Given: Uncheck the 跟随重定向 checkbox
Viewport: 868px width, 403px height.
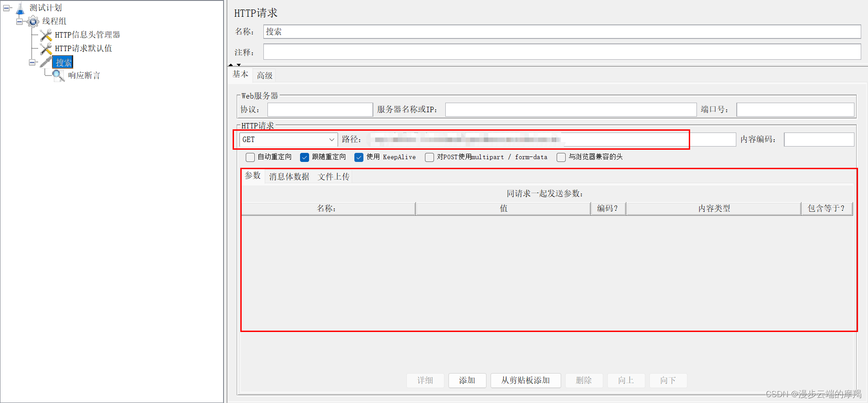Looking at the screenshot, I should (305, 157).
